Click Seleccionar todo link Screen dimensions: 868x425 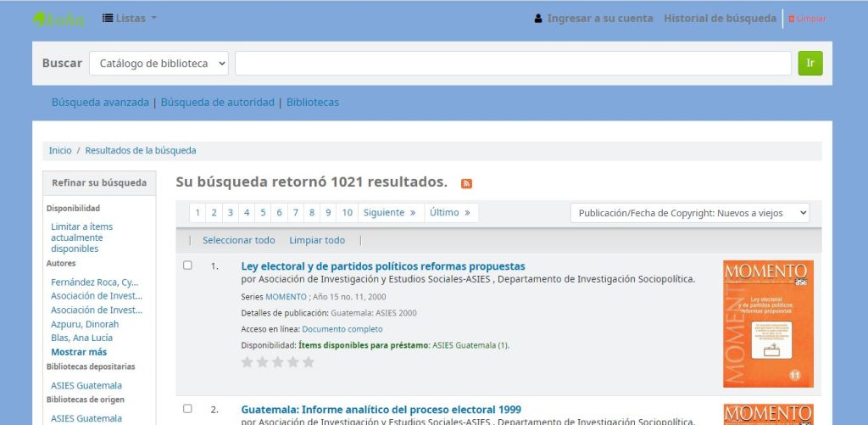coord(239,241)
